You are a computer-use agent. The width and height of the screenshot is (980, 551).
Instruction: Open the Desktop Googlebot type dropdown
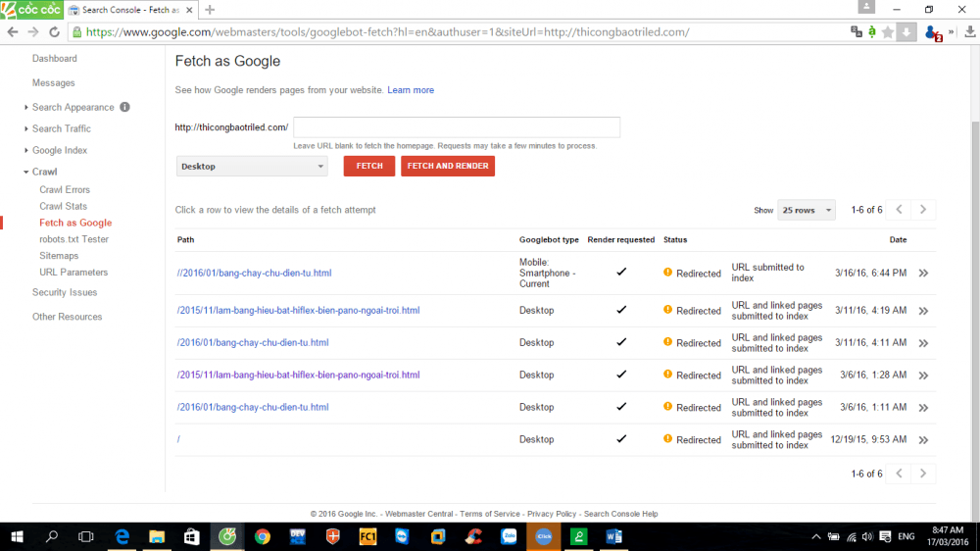[x=252, y=167]
